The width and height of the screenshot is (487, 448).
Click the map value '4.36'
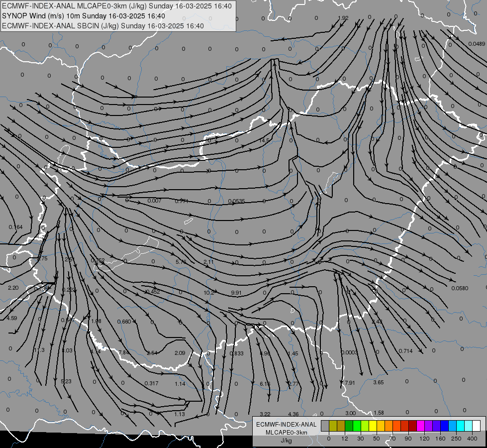pos(293,414)
